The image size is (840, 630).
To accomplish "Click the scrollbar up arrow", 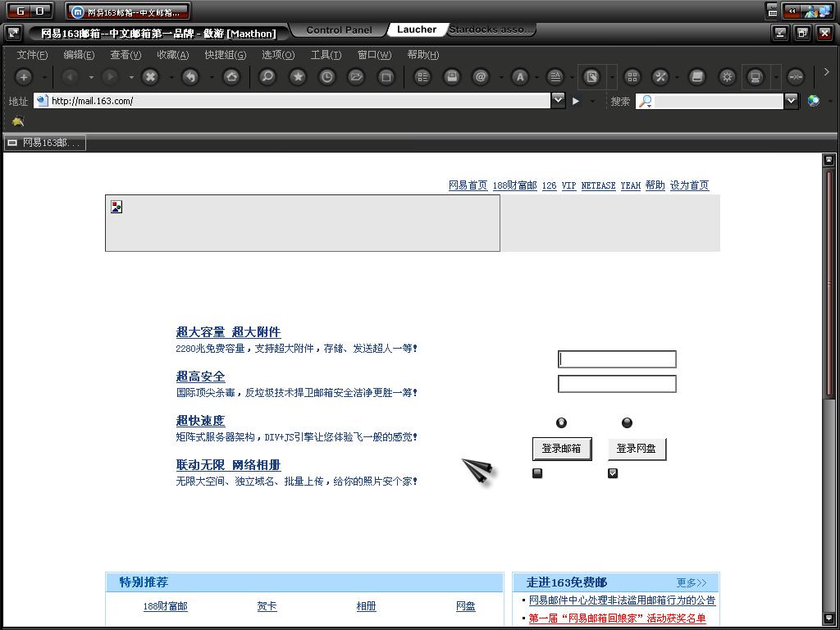I will tap(829, 160).
